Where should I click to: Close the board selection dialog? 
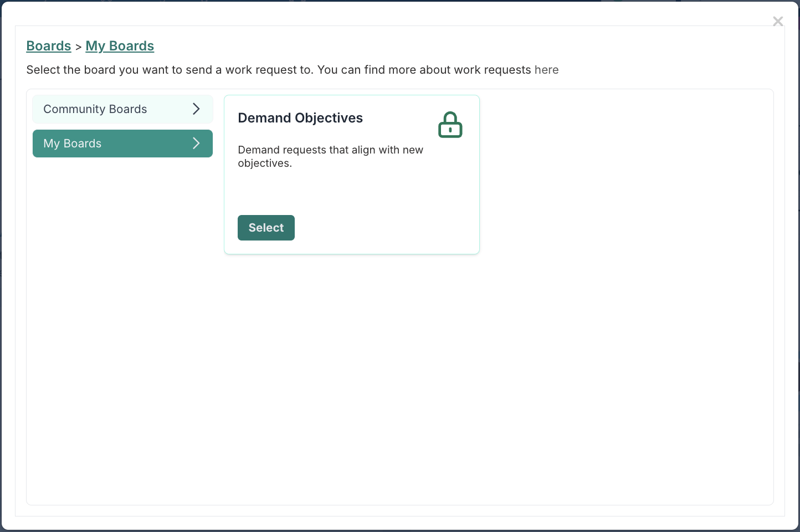click(778, 21)
